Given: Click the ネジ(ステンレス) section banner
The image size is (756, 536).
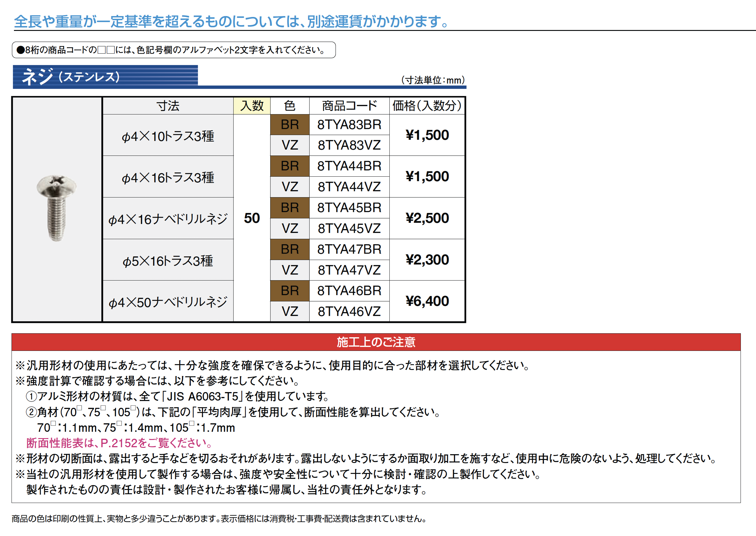Looking at the screenshot, I should tap(105, 77).
